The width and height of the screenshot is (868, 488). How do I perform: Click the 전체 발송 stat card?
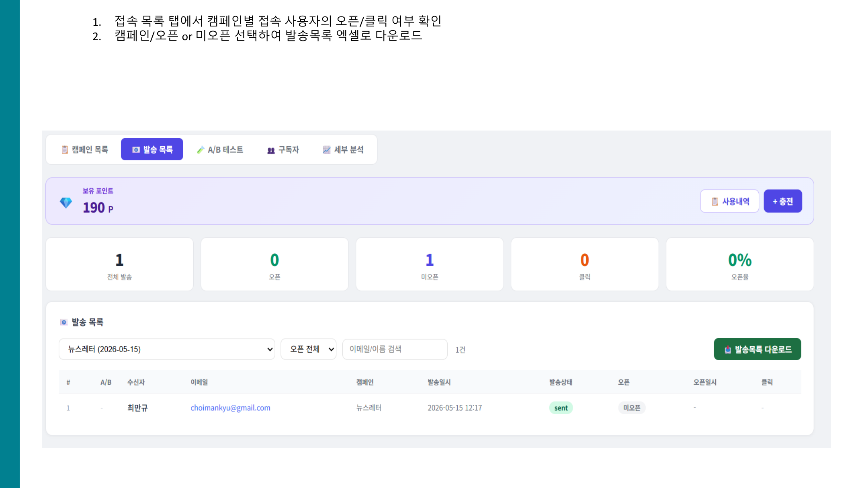[119, 264]
